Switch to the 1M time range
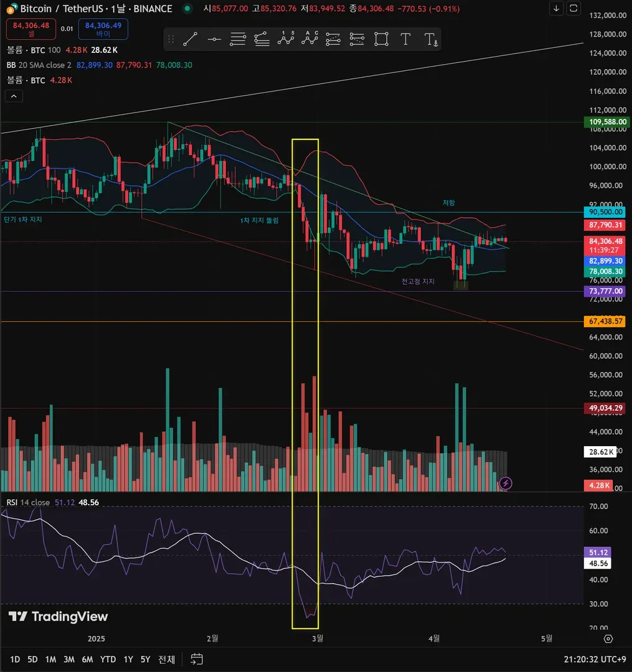Screen dimensions: 632x672 (50, 659)
